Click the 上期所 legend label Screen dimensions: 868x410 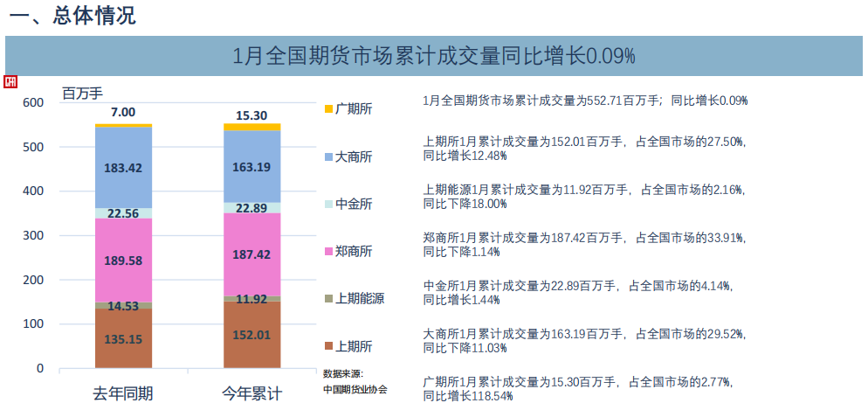click(x=354, y=347)
